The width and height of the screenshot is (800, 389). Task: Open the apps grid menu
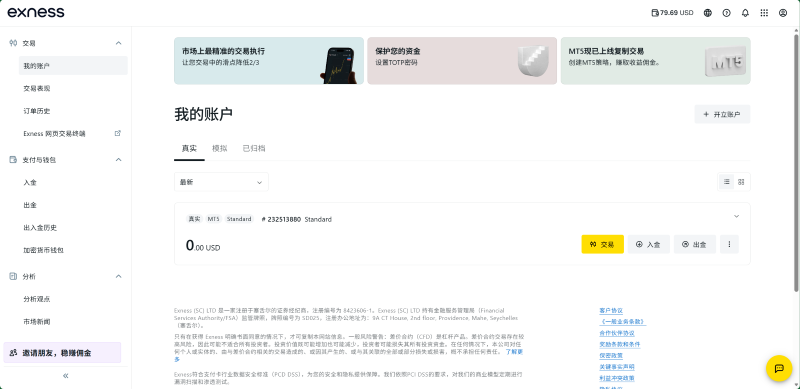pyautogui.click(x=764, y=13)
